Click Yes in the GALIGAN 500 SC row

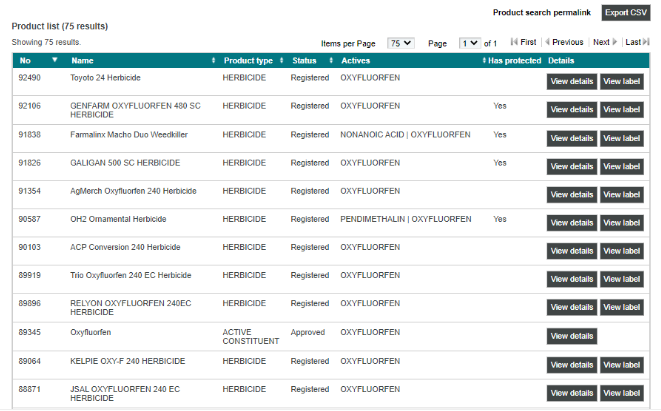coord(500,163)
